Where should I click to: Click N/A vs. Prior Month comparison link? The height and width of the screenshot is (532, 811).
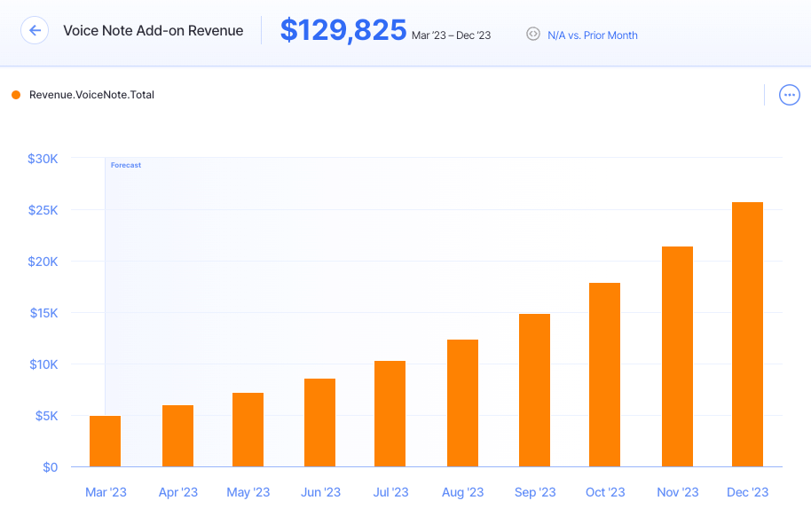[x=592, y=35]
